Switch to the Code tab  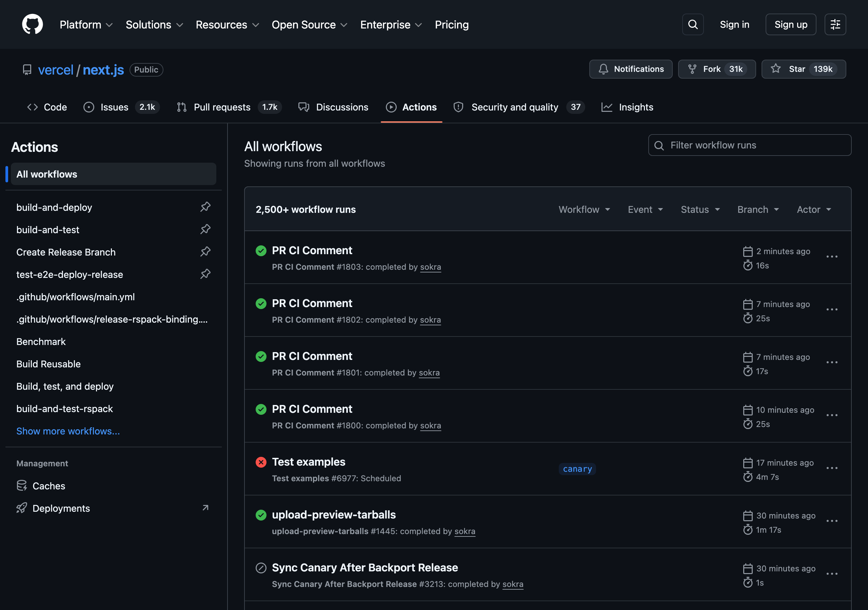pyautogui.click(x=47, y=107)
